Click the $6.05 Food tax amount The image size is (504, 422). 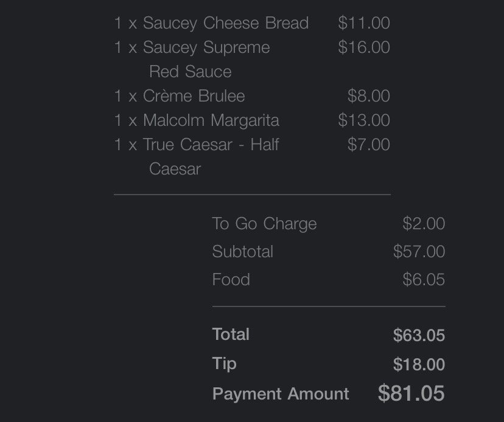coord(424,280)
